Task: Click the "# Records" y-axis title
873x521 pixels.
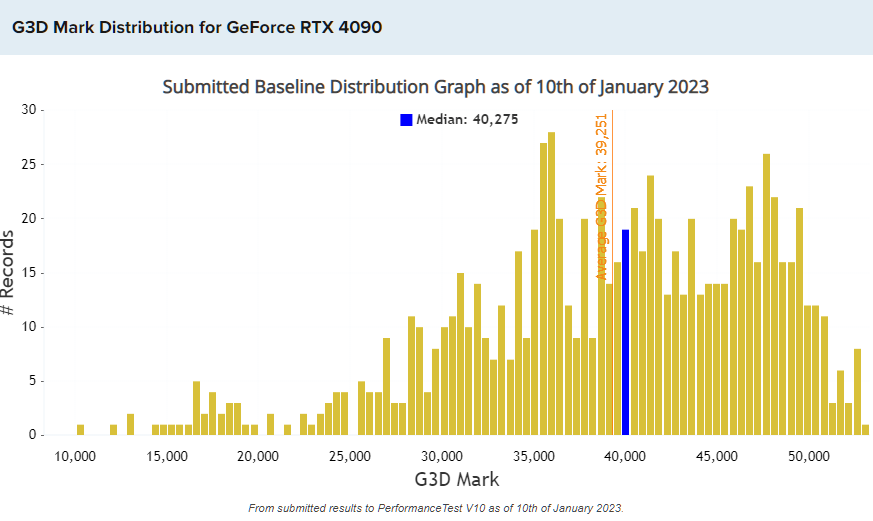Action: click(x=7, y=273)
